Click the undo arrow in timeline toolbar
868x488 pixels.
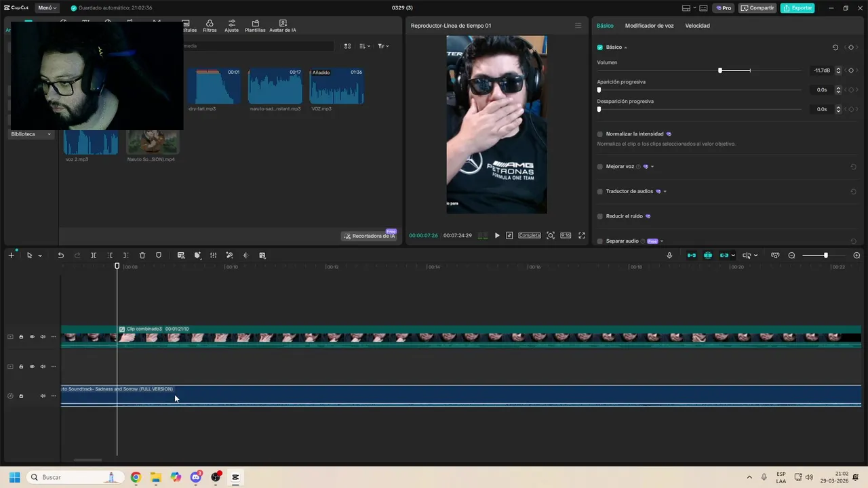60,256
